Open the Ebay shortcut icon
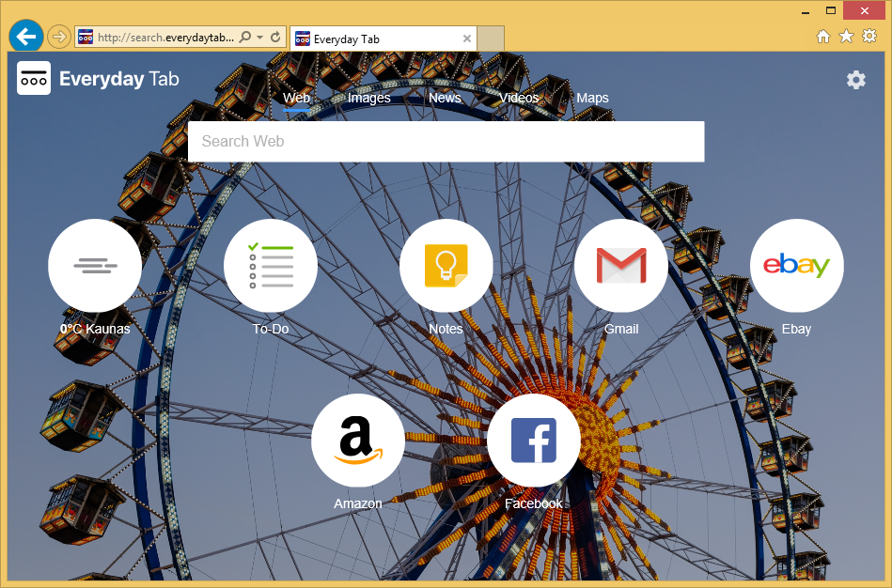This screenshot has width=892, height=588. (x=796, y=266)
